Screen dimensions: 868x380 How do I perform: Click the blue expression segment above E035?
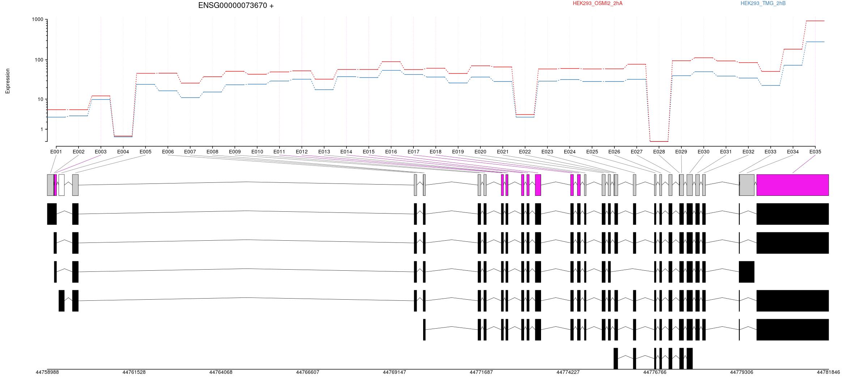(x=815, y=42)
